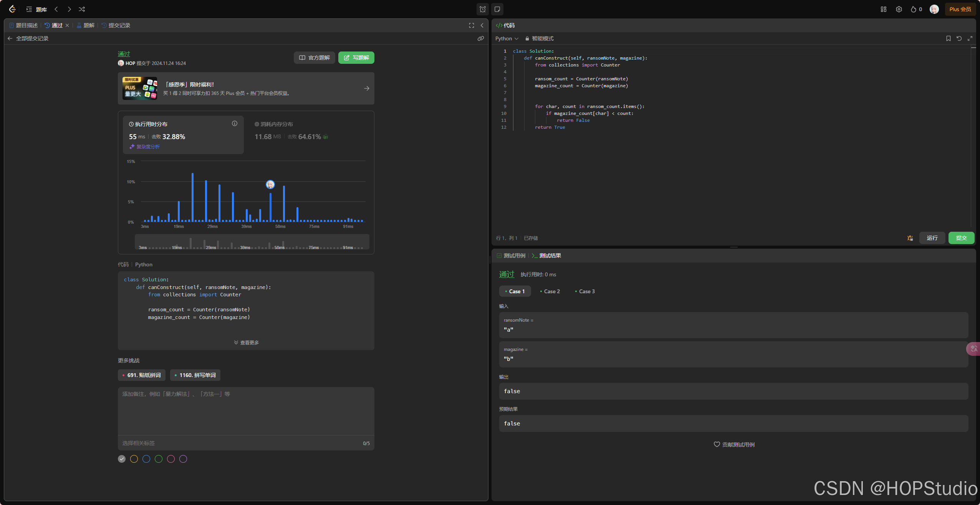Switch to the 提交记录 tab
The height and width of the screenshot is (505, 980).
[119, 25]
